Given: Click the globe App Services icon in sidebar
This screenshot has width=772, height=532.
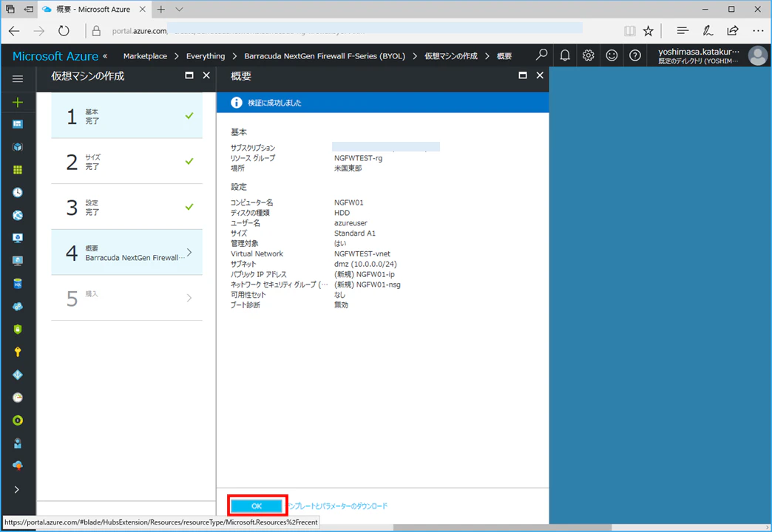Looking at the screenshot, I should (x=18, y=215).
